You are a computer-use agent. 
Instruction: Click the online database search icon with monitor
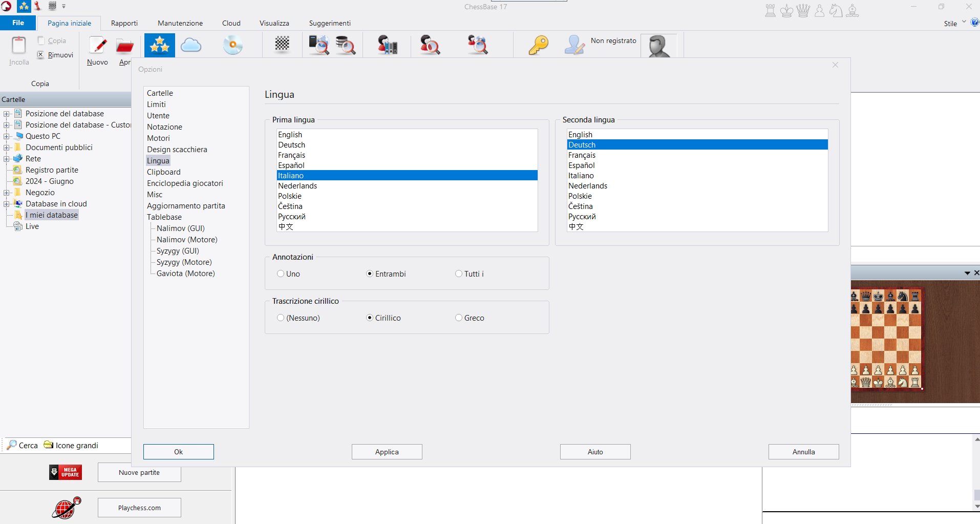pos(318,45)
